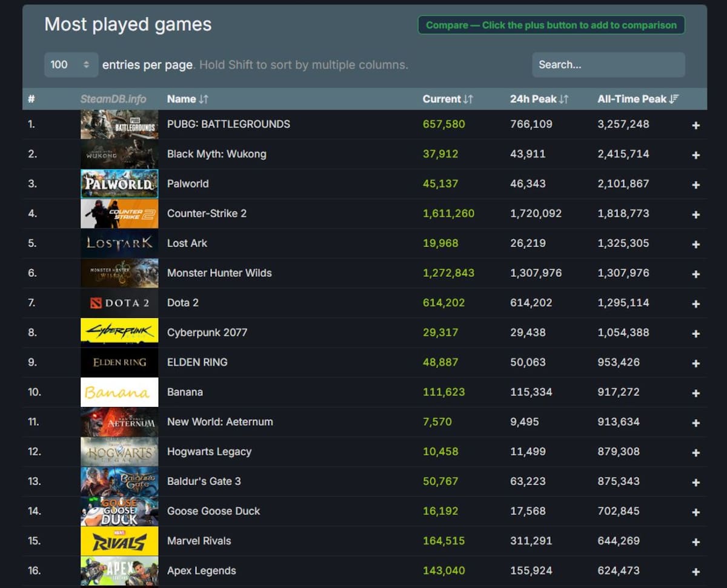Click the Apex Legends thumbnail image
This screenshot has width=727, height=588.
[119, 570]
